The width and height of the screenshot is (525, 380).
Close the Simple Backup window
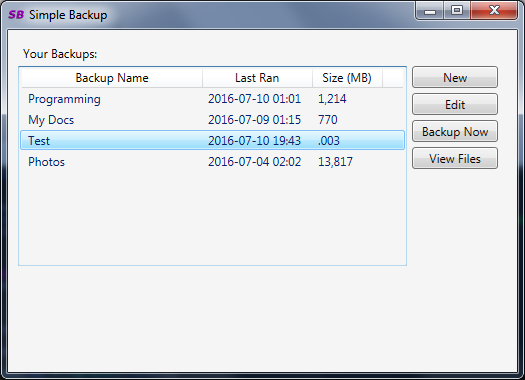[494, 11]
